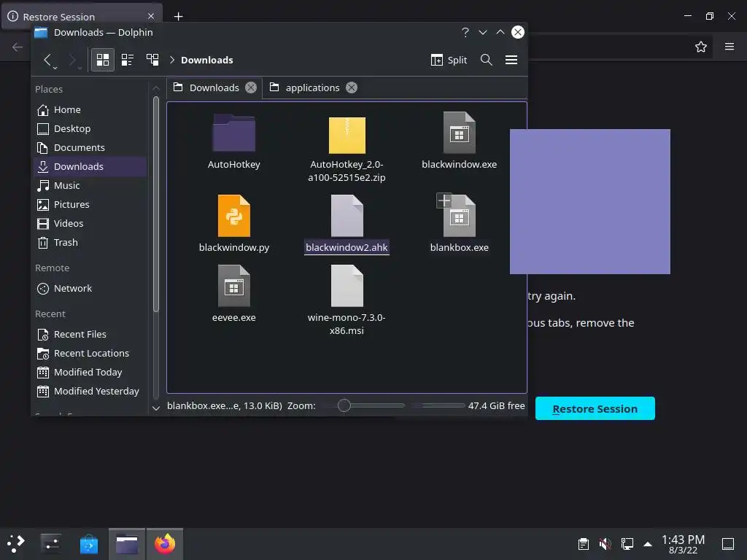This screenshot has height=560, width=747.
Task: Select the AutoHotkey folder icon
Action: (234, 133)
